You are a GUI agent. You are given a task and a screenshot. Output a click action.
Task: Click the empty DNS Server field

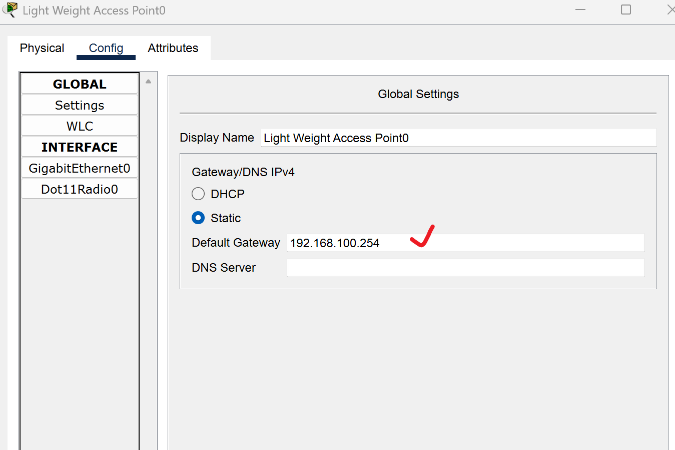465,267
